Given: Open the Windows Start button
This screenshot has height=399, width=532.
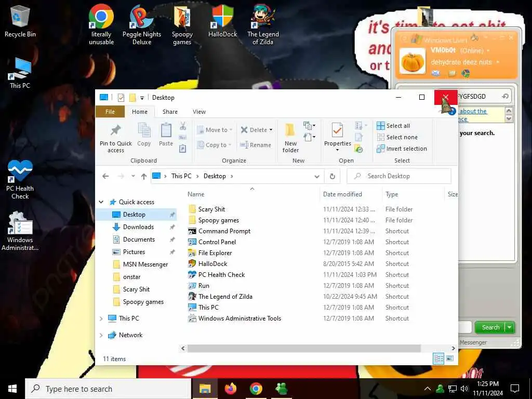Looking at the screenshot, I should pyautogui.click(x=12, y=389).
